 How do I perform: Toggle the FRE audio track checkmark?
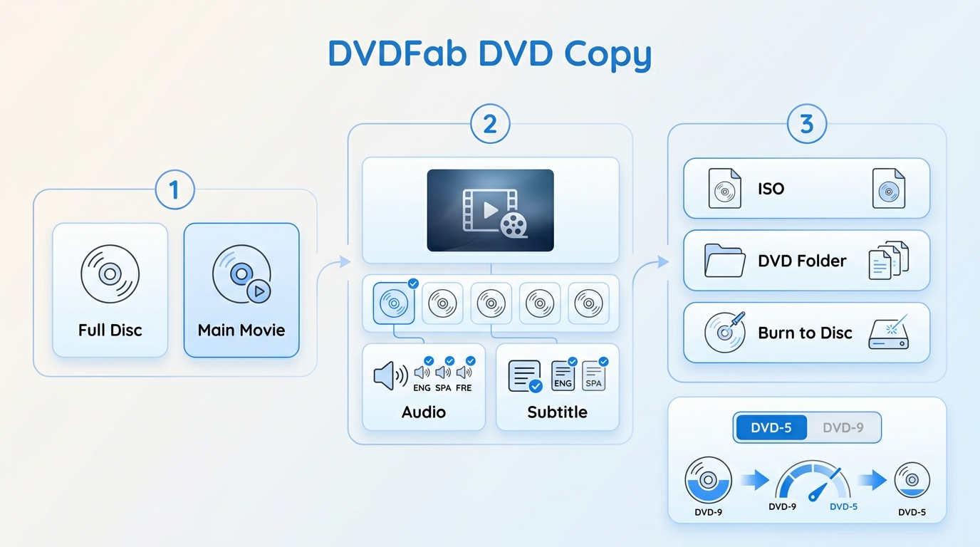tap(470, 360)
